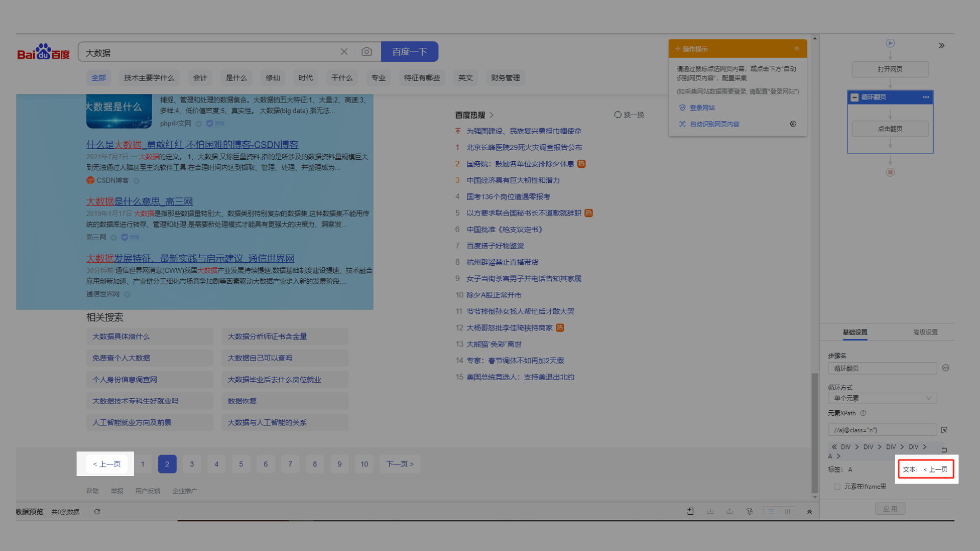The image size is (980, 551).
Task: Open the 下一页 pagination link
Action: [x=400, y=464]
